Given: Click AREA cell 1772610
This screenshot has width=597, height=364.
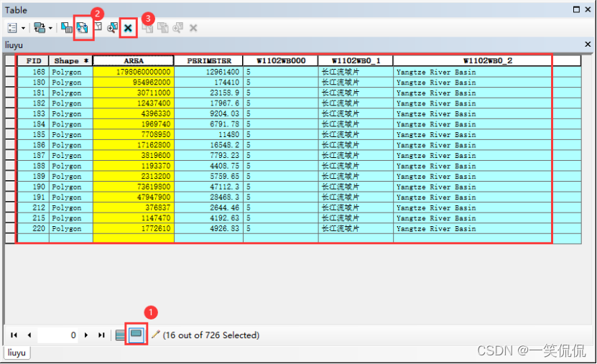Looking at the screenshot, I should (134, 228).
